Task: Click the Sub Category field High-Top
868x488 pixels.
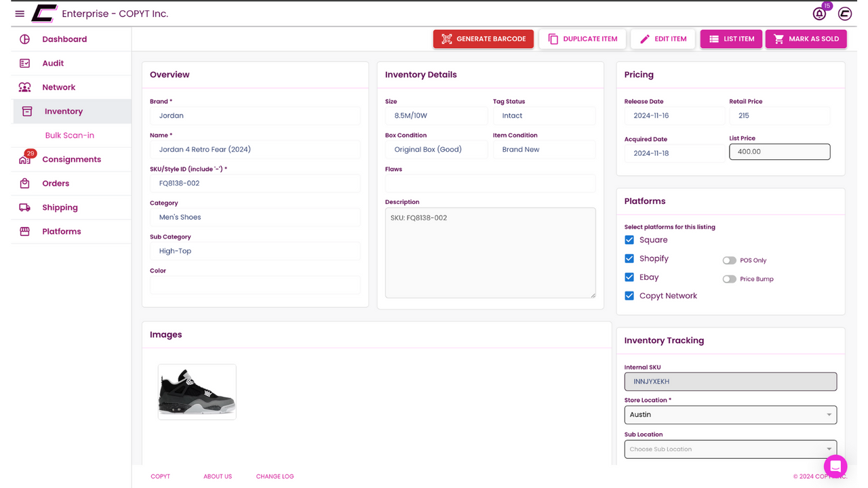Action: point(255,251)
